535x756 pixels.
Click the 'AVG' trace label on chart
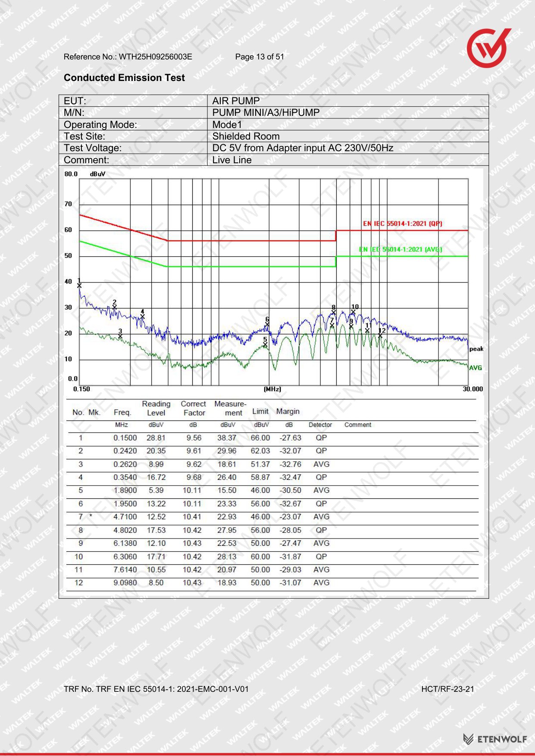click(x=476, y=368)
